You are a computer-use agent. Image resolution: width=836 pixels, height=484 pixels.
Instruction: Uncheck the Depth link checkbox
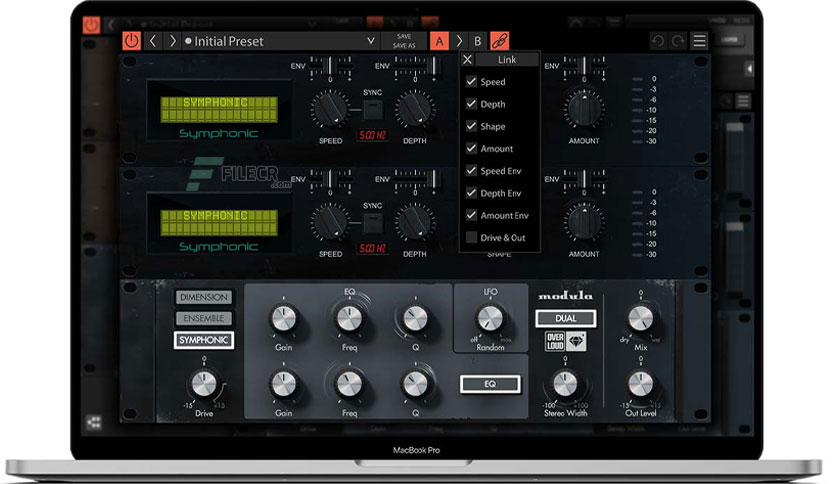point(471,104)
